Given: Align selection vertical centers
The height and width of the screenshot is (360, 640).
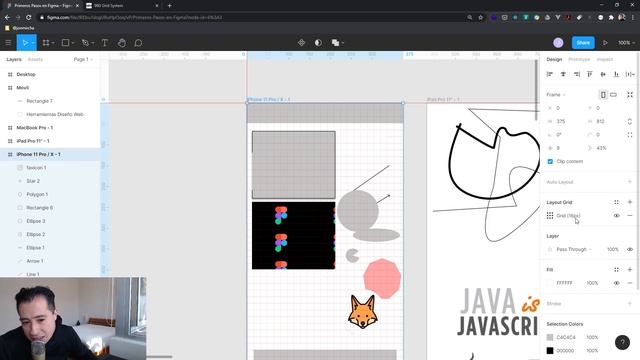Looking at the screenshot, I should coord(603,74).
